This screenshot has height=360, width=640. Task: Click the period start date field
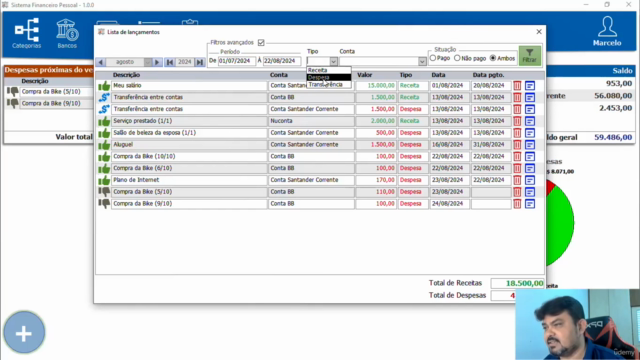coord(237,61)
